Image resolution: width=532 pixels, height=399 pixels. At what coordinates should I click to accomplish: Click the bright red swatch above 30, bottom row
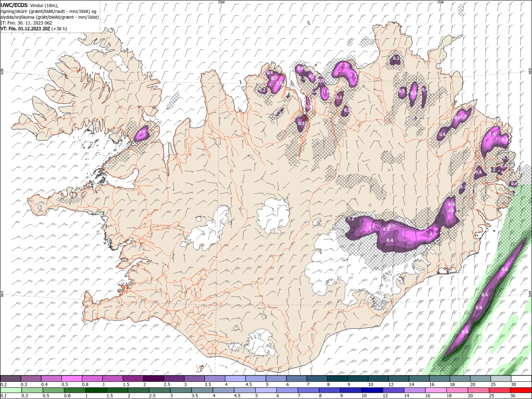[x=520, y=390]
